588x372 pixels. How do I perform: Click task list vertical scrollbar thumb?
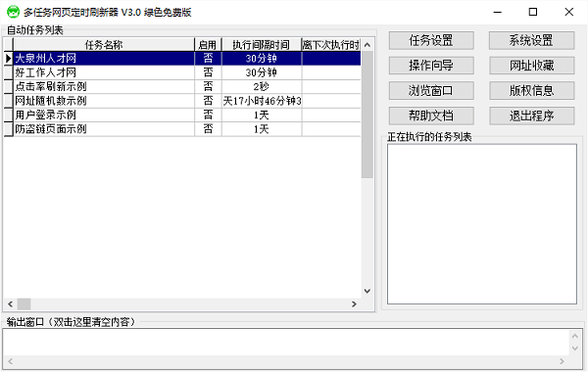(367, 115)
